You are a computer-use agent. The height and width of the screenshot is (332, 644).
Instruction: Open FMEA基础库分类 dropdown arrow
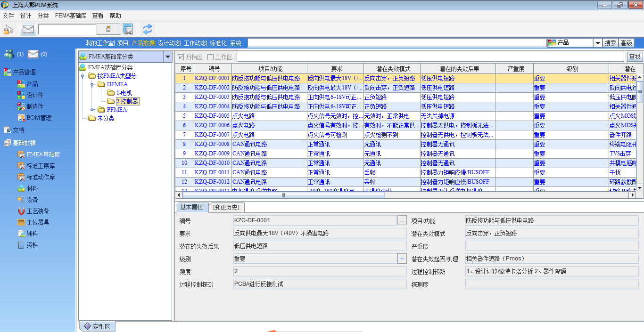coord(167,57)
